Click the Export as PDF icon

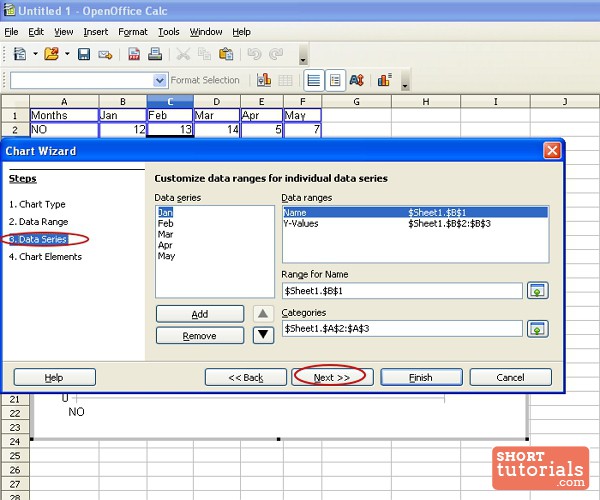coord(134,54)
